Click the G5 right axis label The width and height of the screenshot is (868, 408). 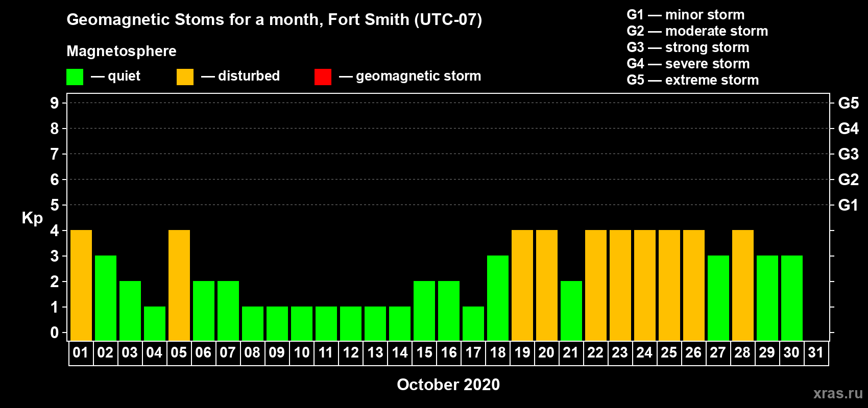(x=849, y=103)
